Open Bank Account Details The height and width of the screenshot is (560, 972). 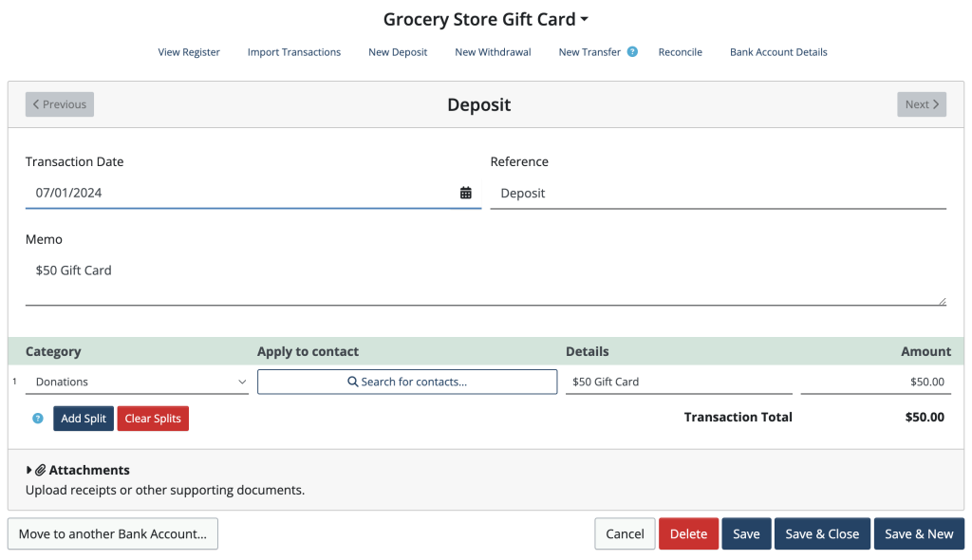coord(778,51)
